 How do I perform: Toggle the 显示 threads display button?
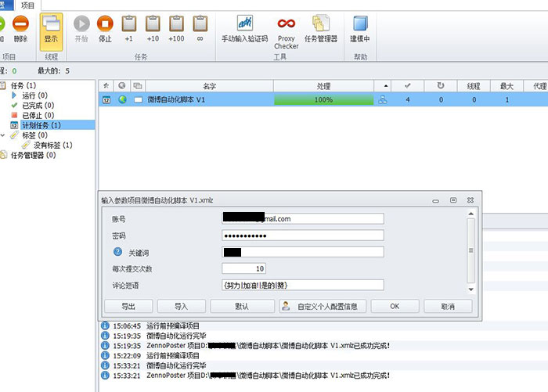point(51,32)
